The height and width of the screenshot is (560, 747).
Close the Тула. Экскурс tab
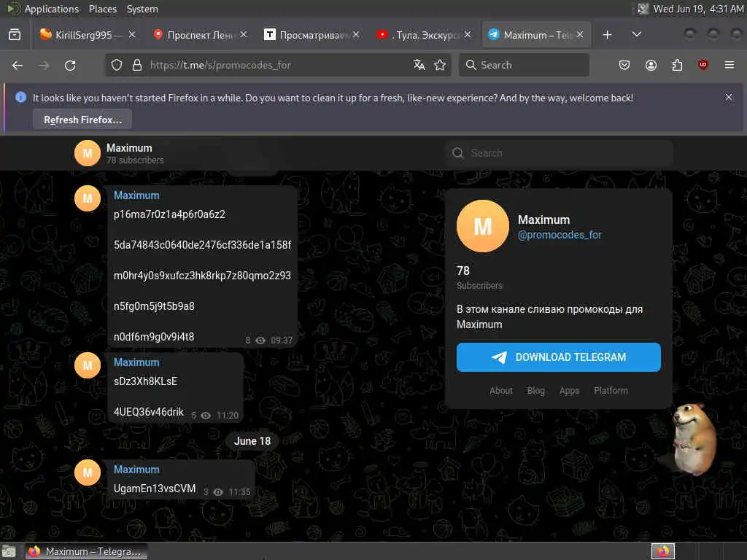468,35
